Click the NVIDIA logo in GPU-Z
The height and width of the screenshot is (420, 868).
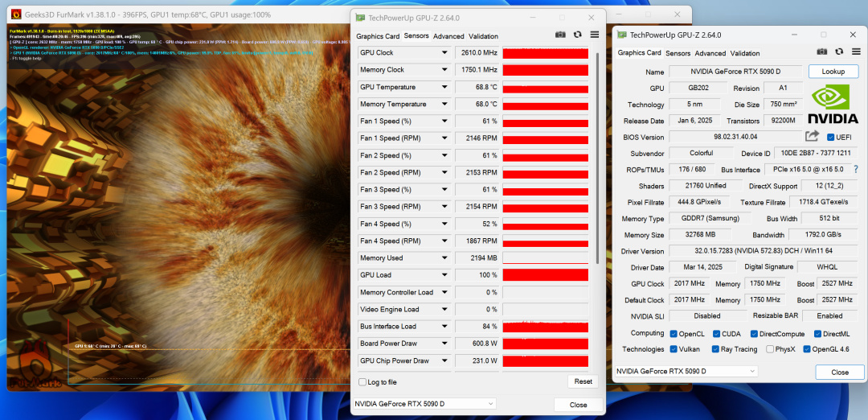pos(833,104)
